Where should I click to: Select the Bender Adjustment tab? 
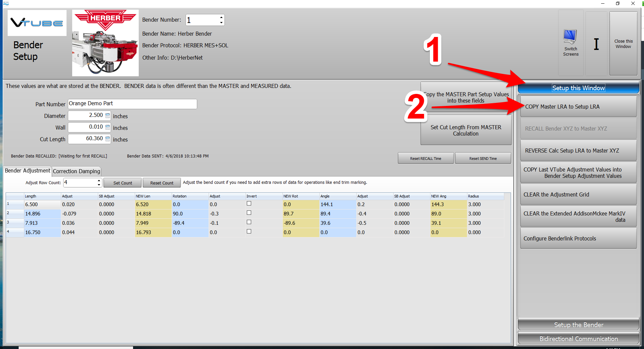point(28,171)
